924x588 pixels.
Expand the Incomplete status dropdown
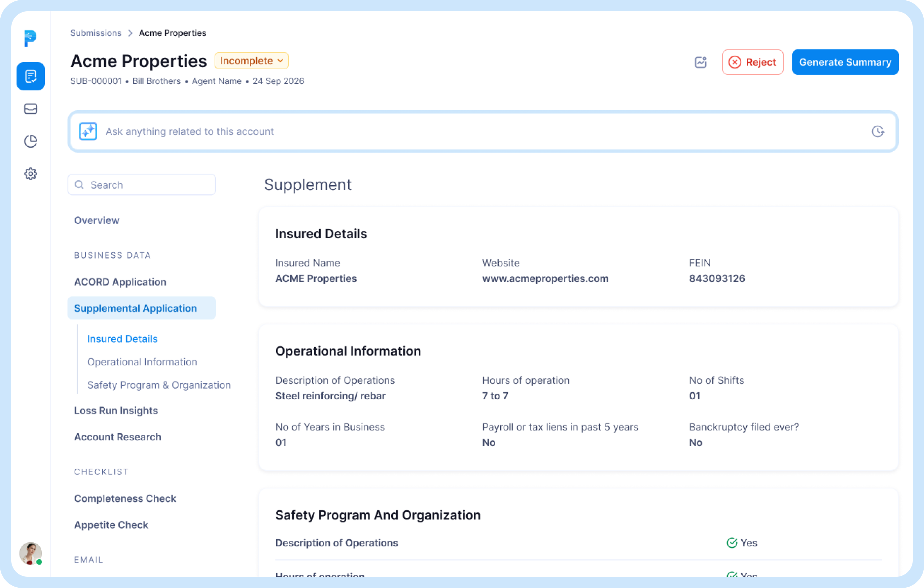point(251,61)
